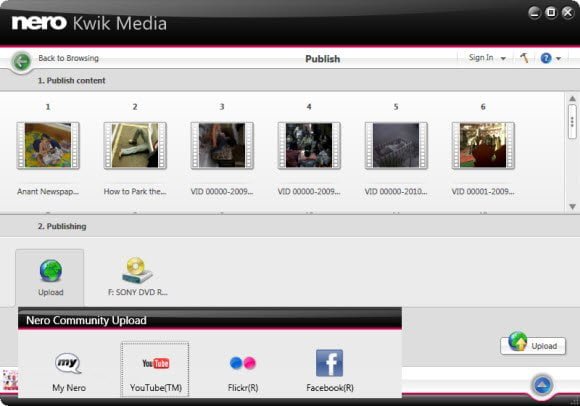Click the Upload globe tab under Publishing
Screen dimensions: 580x406
tap(50, 277)
